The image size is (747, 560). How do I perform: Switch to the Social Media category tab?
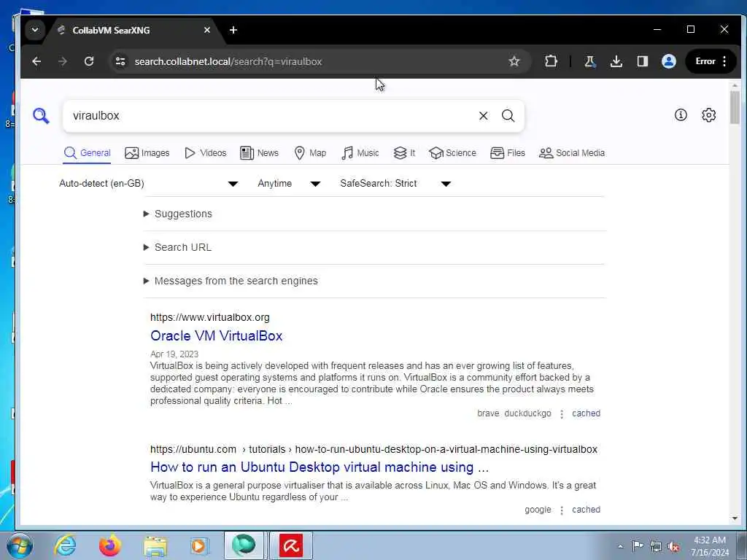point(572,153)
